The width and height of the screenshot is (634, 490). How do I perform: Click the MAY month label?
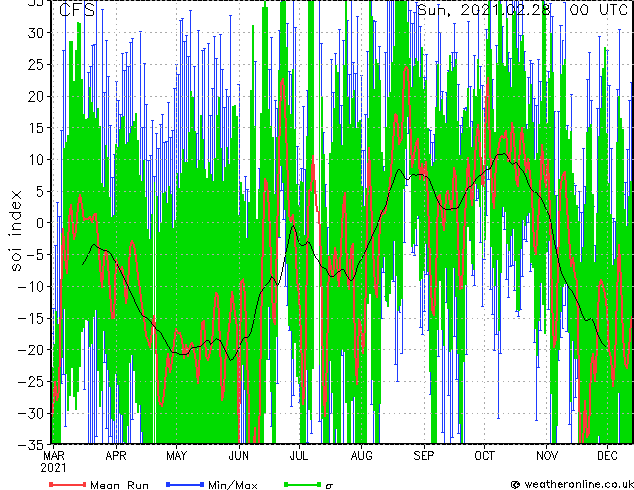[x=177, y=456]
